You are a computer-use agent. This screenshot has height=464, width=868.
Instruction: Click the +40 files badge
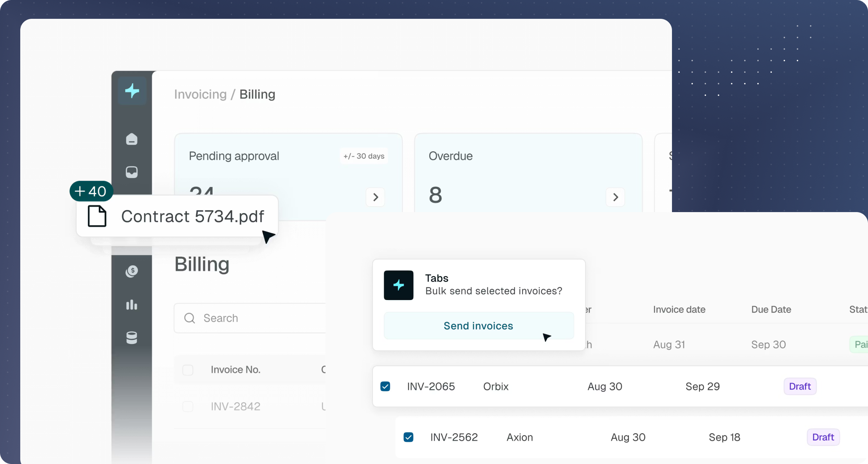[91, 191]
